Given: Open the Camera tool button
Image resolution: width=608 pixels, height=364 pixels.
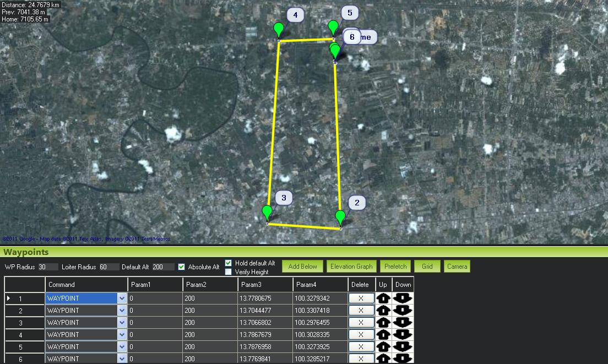Looking at the screenshot, I should 457,267.
